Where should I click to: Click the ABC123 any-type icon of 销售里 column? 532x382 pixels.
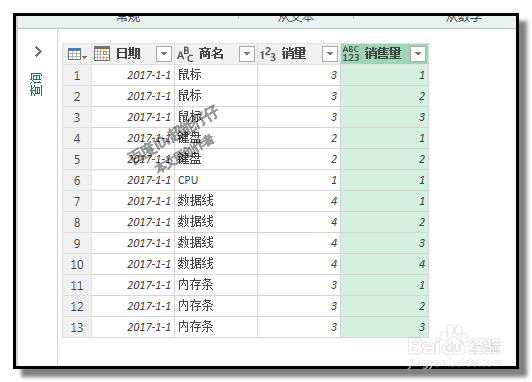[x=350, y=54]
